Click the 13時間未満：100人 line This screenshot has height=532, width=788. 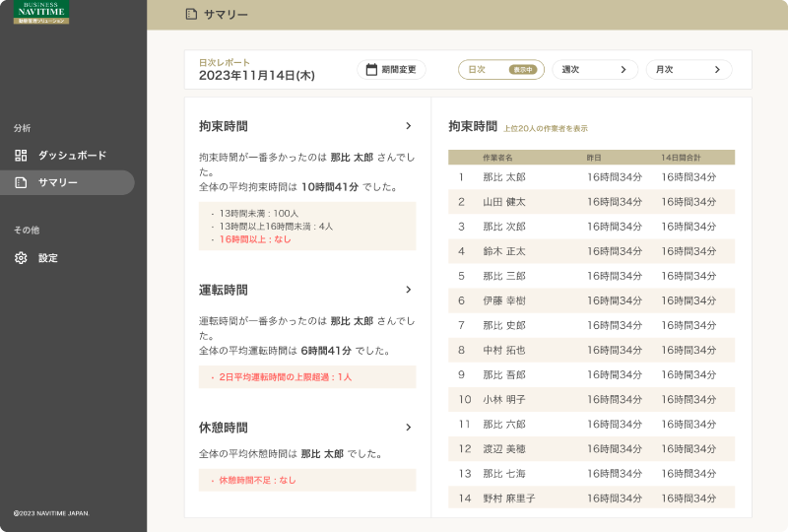259,213
